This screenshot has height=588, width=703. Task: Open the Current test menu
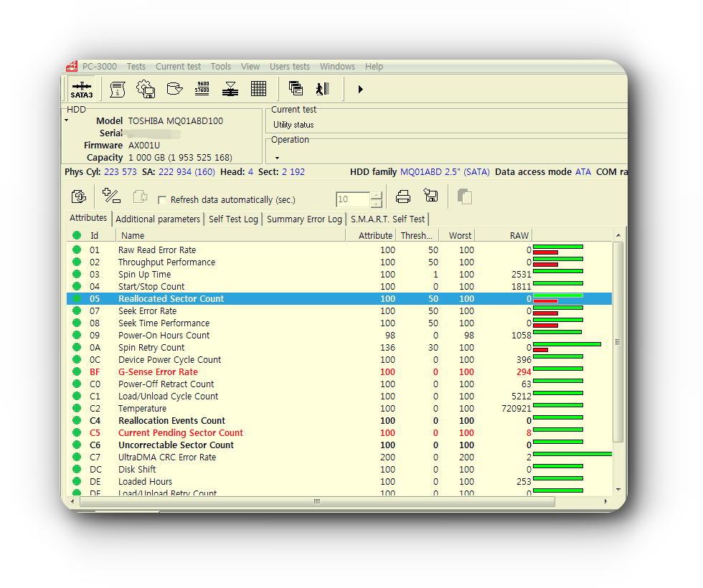(178, 66)
